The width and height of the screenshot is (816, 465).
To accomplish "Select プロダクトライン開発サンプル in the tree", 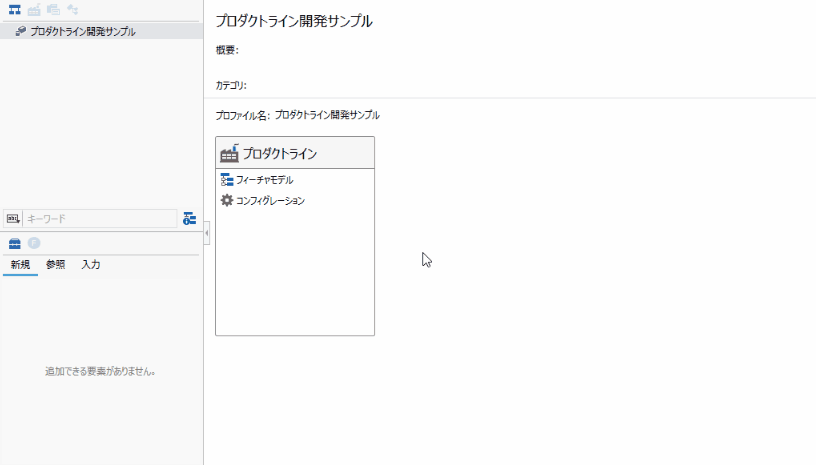I will pos(82,31).
